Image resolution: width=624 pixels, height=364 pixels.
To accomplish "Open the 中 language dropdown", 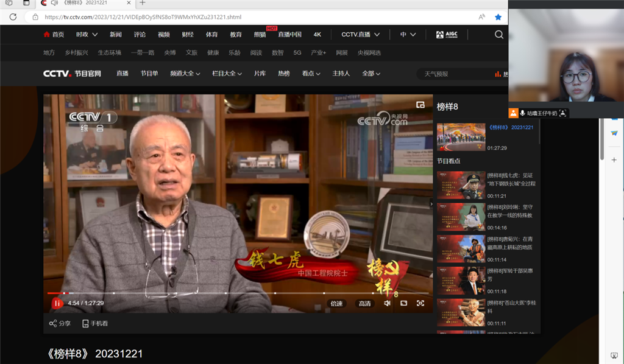I will click(x=408, y=35).
